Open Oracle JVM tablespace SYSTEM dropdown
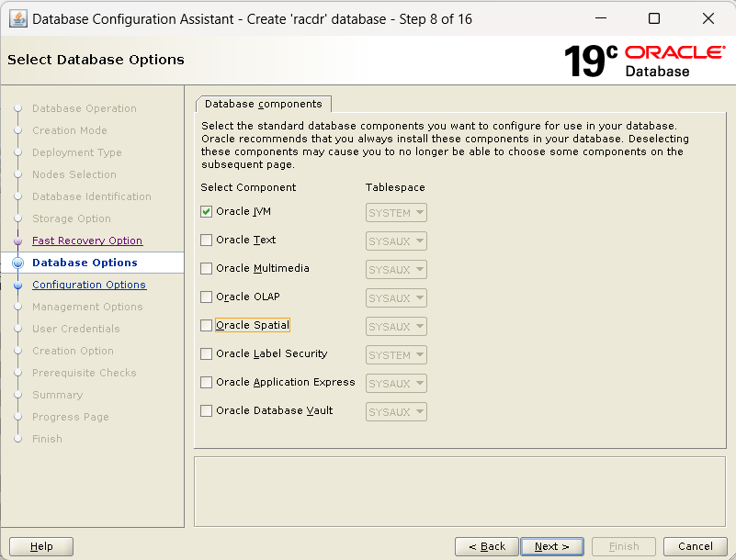736x560 pixels. 396,213
